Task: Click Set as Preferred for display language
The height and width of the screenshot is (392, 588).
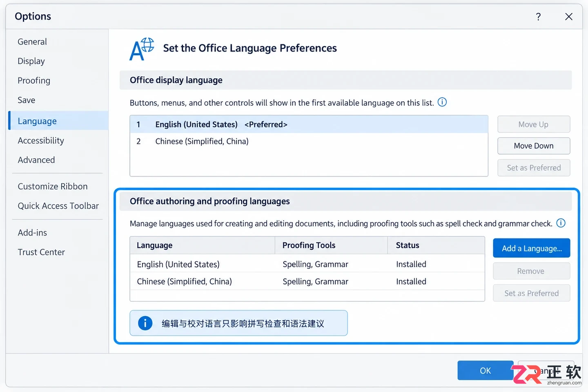Action: tap(534, 168)
